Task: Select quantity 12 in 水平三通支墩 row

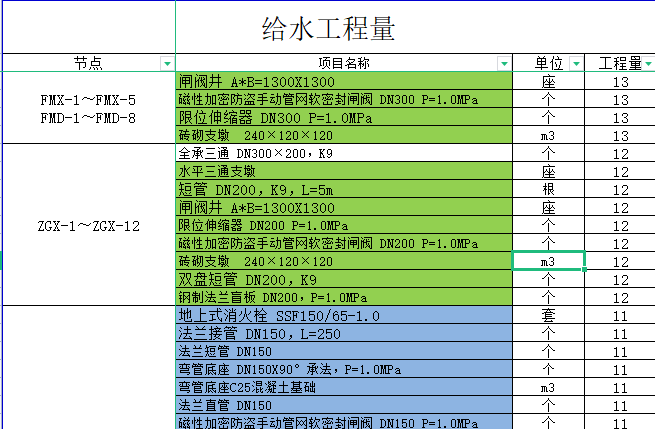Action: [x=620, y=171]
